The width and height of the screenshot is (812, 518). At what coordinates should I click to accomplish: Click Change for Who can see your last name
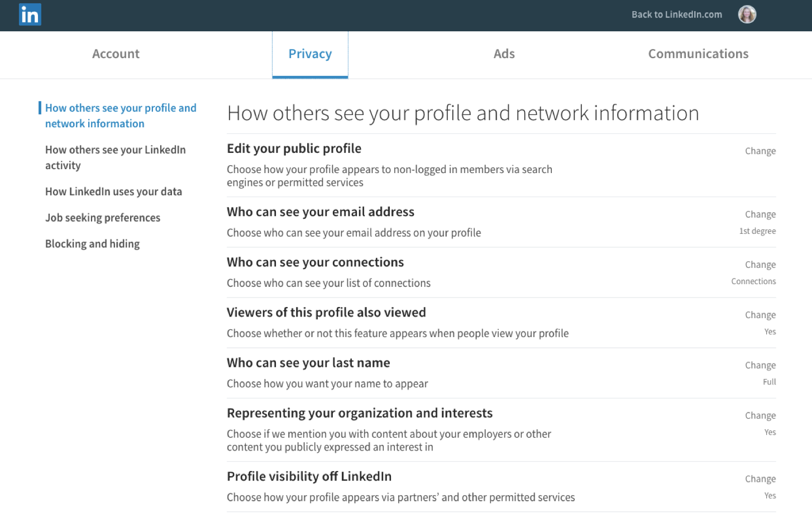760,366
